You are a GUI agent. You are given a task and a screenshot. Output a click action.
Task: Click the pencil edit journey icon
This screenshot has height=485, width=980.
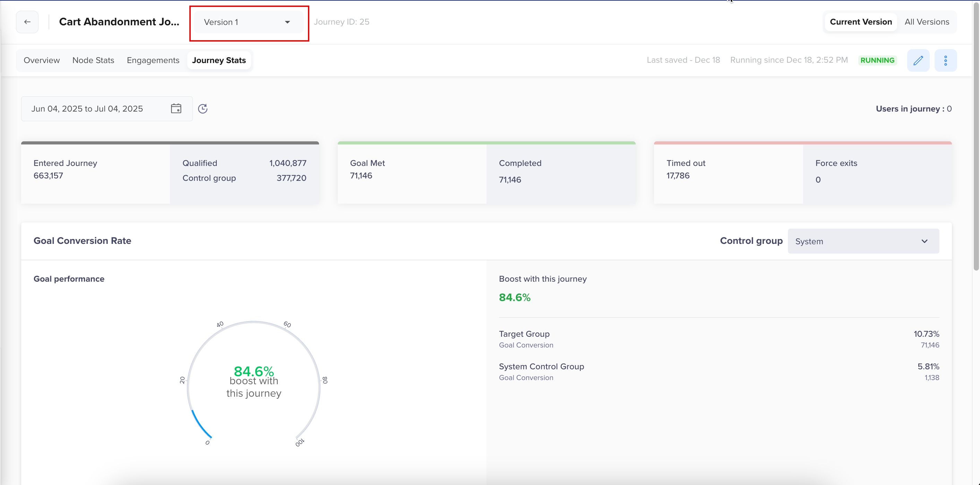[x=918, y=60]
